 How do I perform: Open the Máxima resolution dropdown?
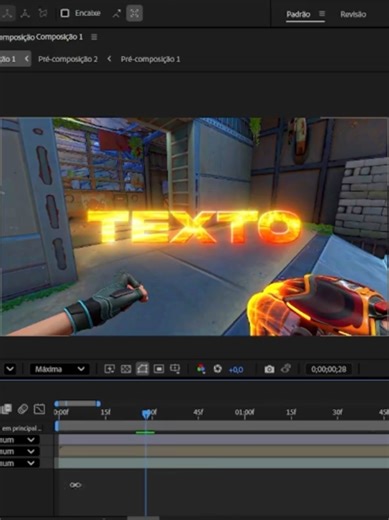pos(59,369)
